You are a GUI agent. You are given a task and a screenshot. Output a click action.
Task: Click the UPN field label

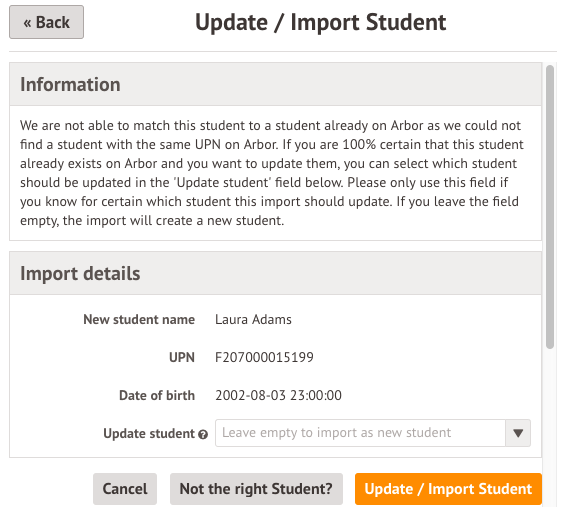coord(182,357)
